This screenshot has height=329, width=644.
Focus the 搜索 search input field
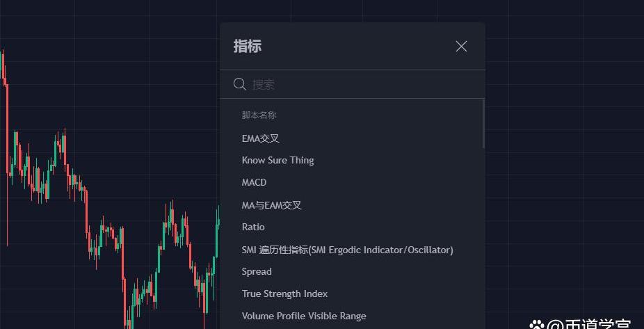tap(353, 85)
